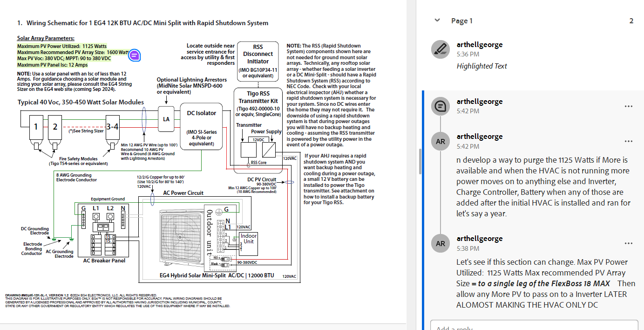Click the 'DC PV Circuit' label

tap(262, 179)
